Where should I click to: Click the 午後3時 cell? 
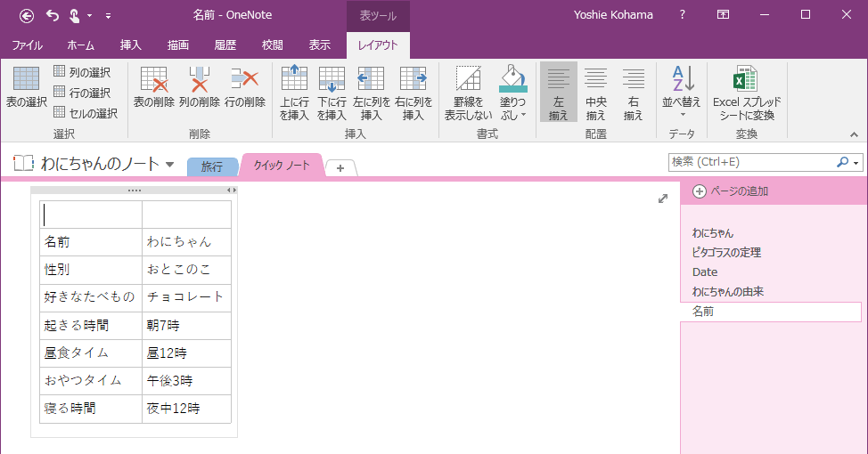186,380
